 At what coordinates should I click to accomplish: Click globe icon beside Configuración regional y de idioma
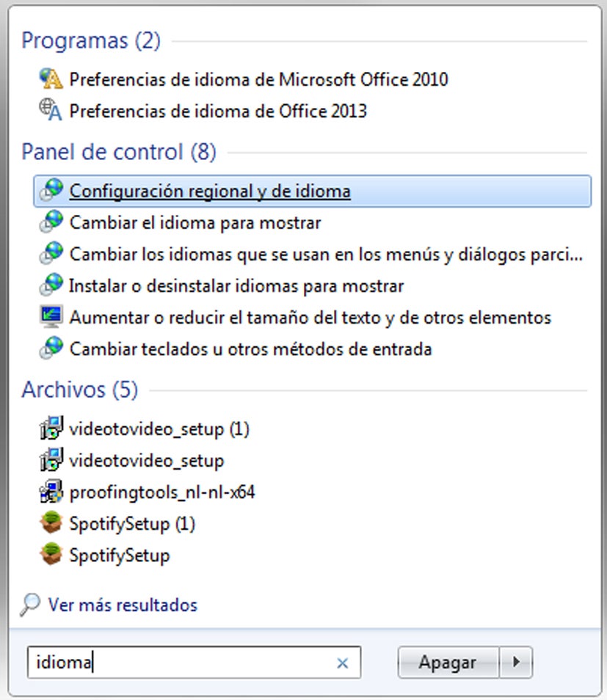click(51, 191)
